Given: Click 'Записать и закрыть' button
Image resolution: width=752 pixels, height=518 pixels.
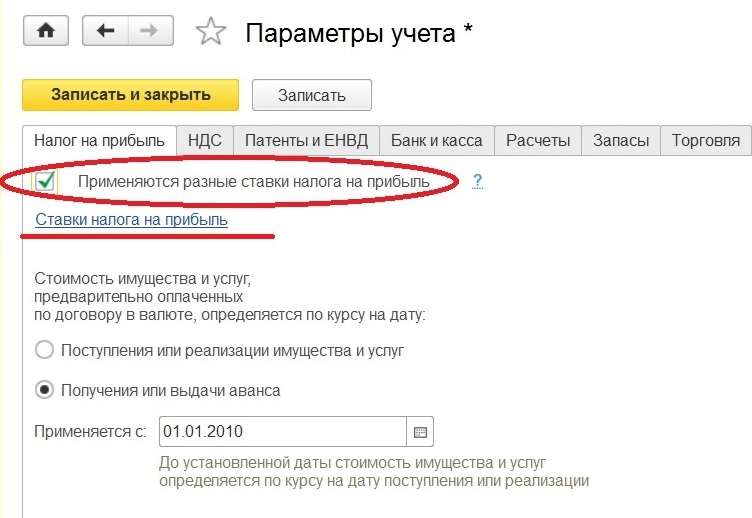Looking at the screenshot, I should pyautogui.click(x=130, y=95).
